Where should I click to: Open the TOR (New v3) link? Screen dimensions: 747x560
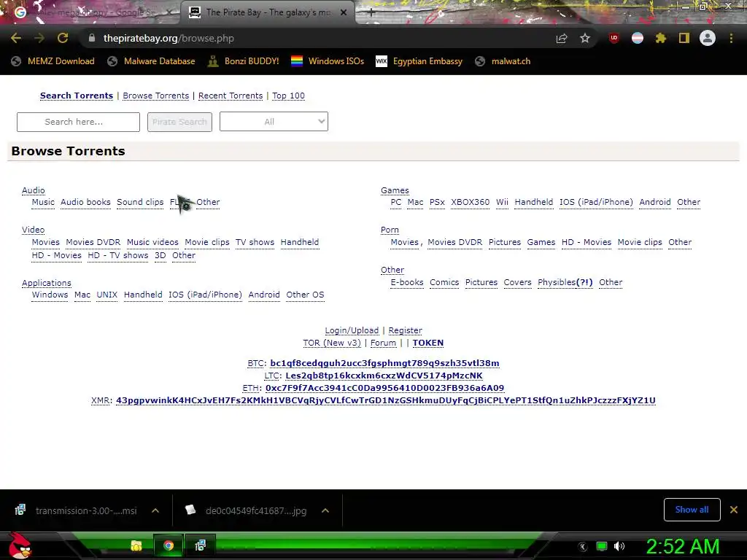(x=332, y=343)
